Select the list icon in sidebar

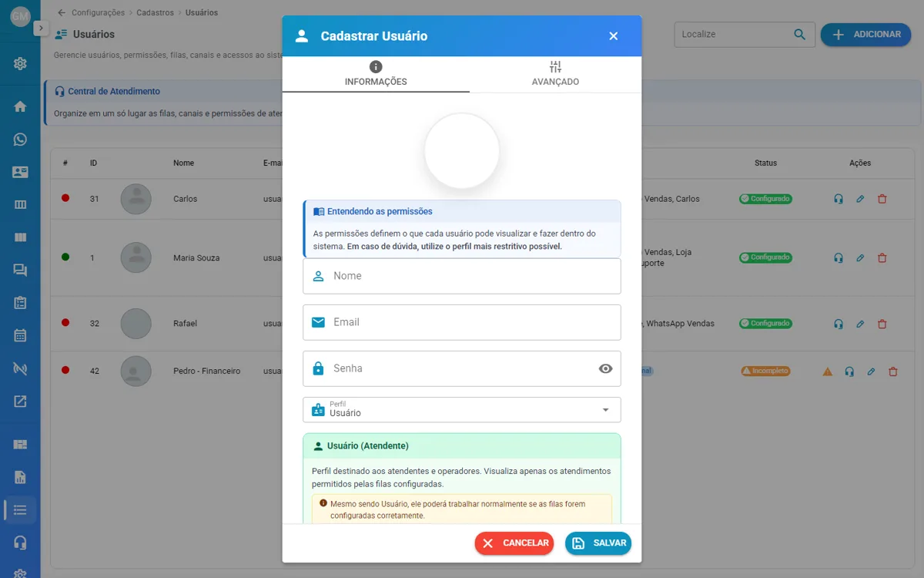tap(20, 509)
